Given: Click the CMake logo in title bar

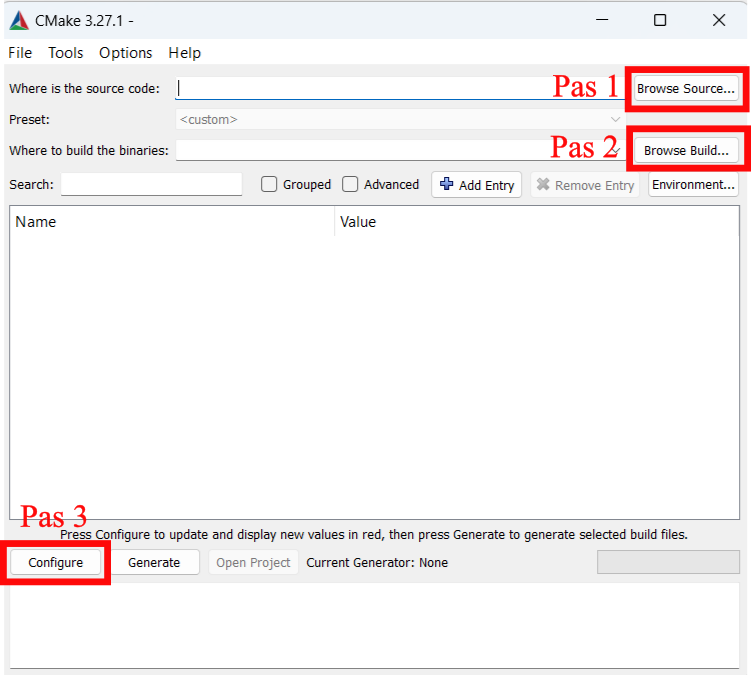Looking at the screenshot, I should 19,20.
